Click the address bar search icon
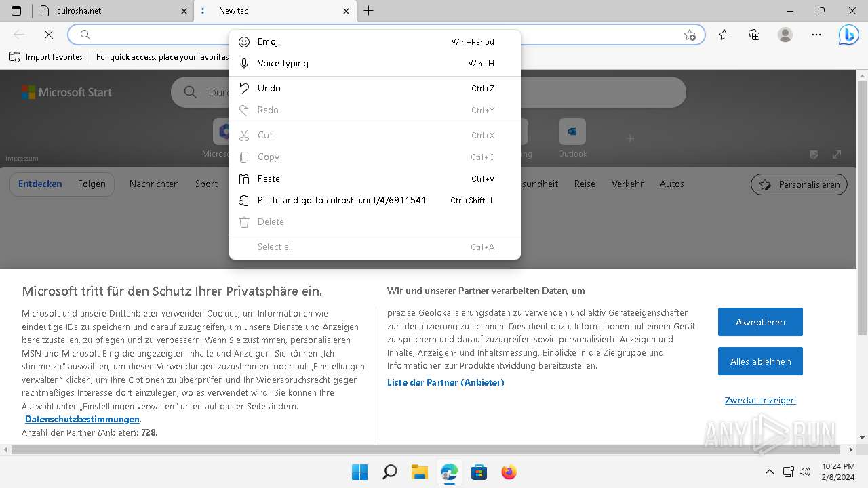The height and width of the screenshot is (488, 868). coord(85,35)
